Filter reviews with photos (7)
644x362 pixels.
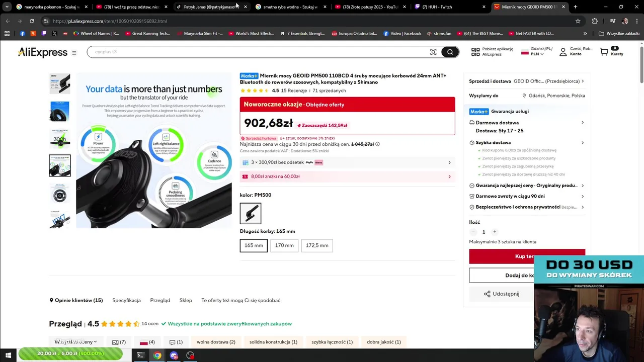119,342
